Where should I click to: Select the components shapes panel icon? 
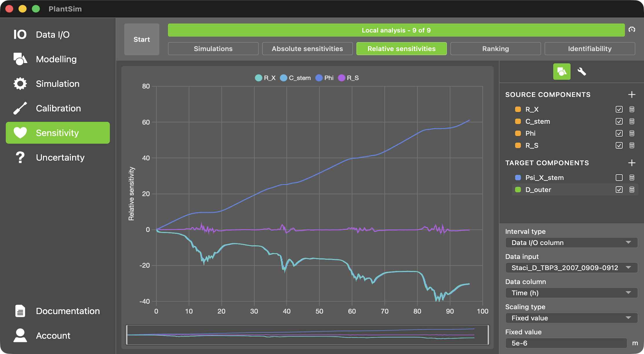[x=562, y=72]
